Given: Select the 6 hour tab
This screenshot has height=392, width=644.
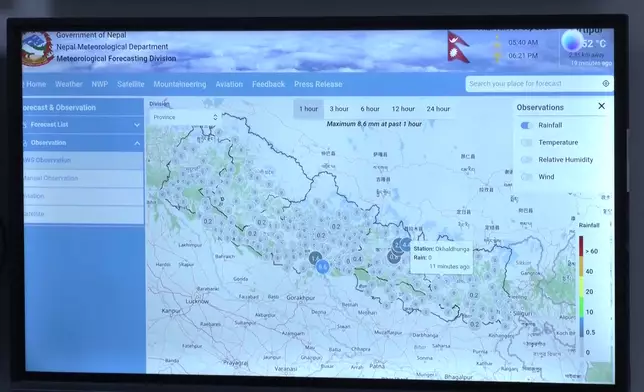Looking at the screenshot, I should [x=370, y=109].
